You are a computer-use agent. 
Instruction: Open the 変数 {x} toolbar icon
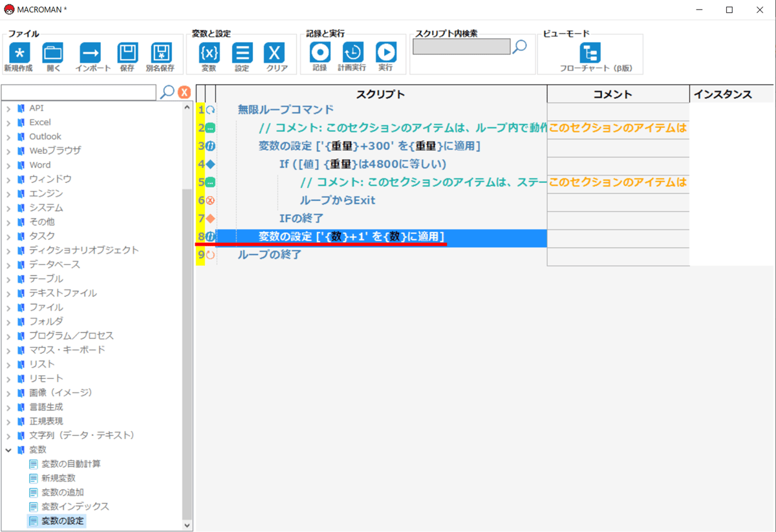click(x=209, y=53)
